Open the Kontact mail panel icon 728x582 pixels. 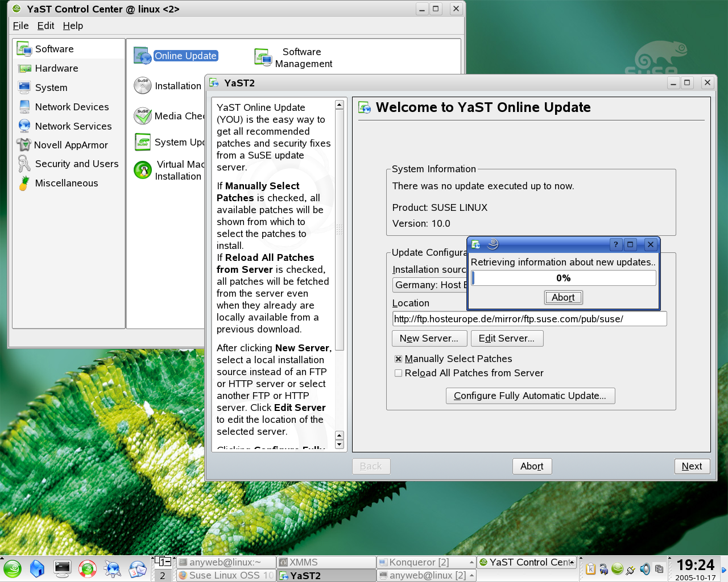click(x=138, y=568)
